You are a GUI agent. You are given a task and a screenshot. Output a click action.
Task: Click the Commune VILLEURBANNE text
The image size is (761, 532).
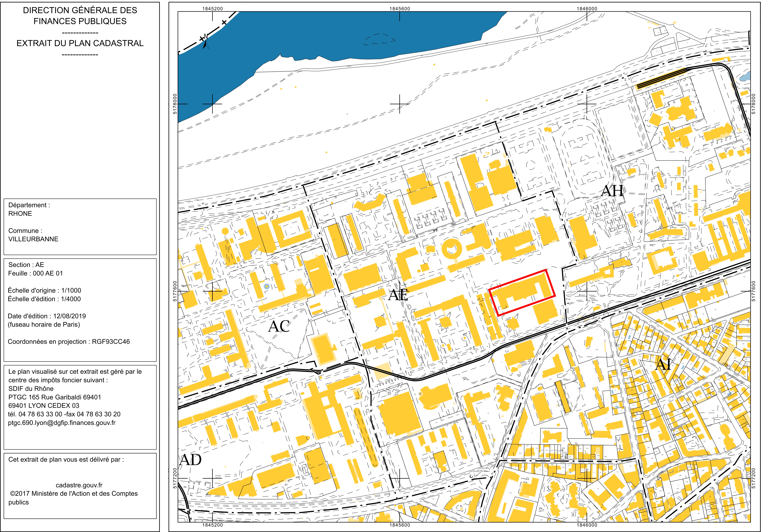33,235
